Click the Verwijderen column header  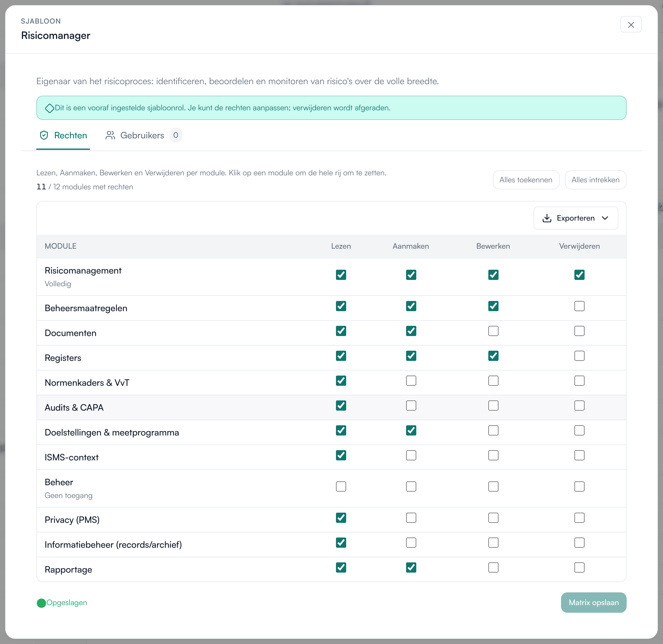[x=579, y=246]
